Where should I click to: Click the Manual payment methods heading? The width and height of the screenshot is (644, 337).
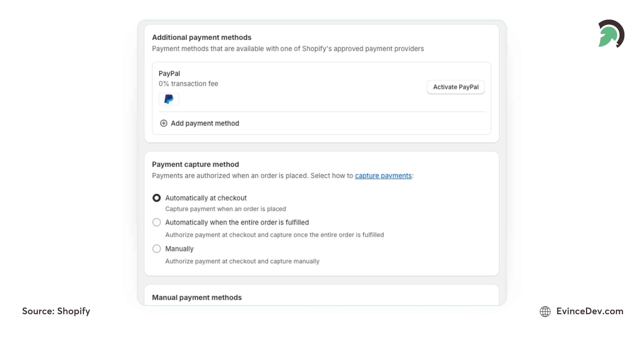tap(197, 297)
